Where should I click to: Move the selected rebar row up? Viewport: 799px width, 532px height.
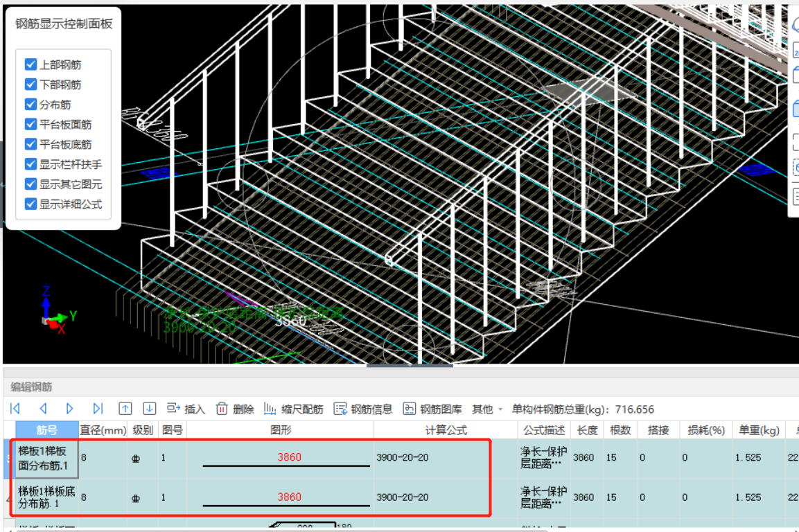[x=125, y=409]
